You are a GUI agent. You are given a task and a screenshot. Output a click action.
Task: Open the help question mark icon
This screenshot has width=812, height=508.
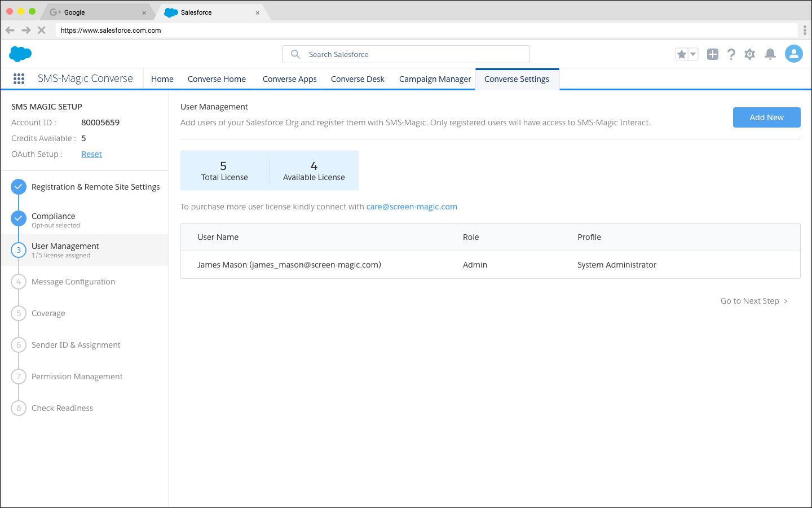[731, 54]
